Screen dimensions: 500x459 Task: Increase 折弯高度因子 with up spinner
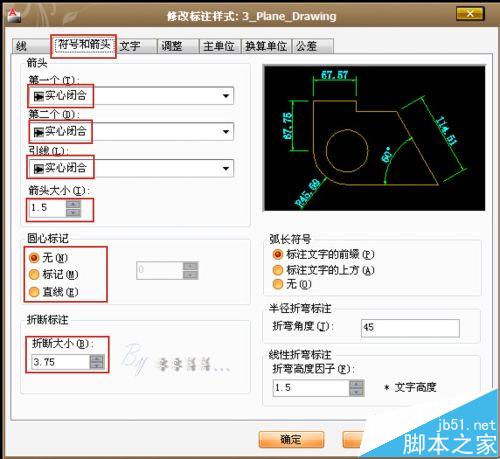tap(357, 384)
